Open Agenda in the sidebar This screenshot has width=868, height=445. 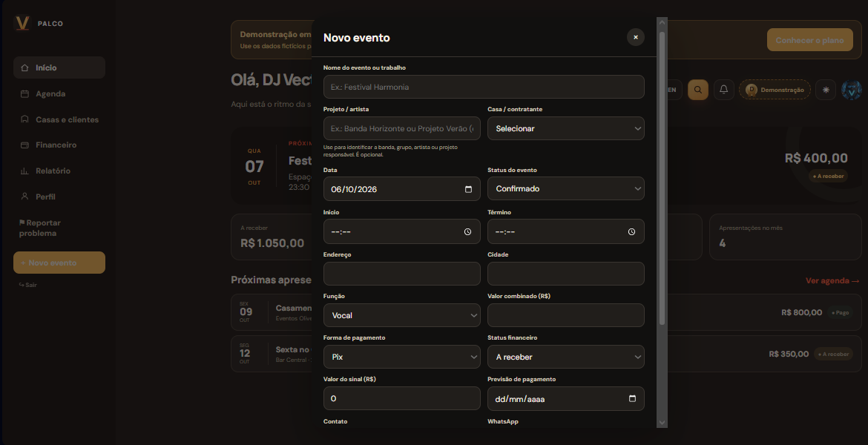(x=59, y=93)
